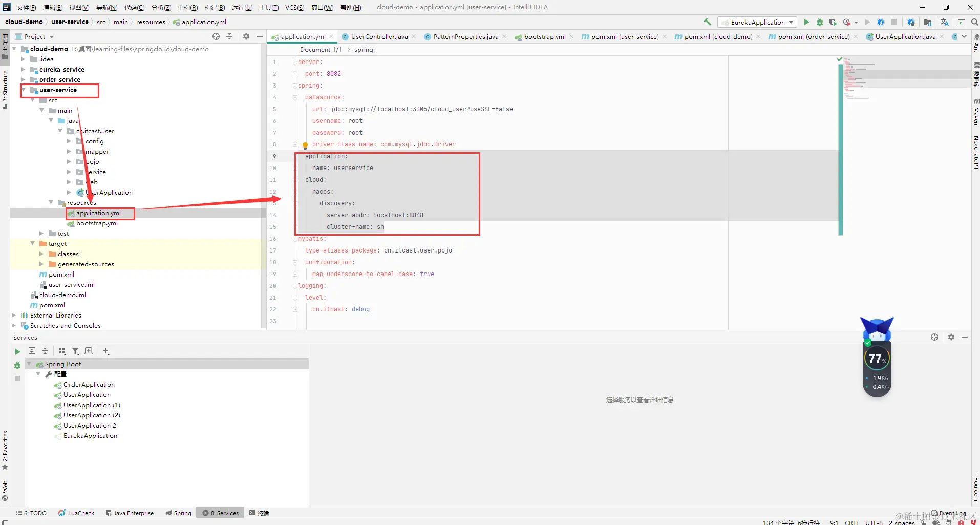Switch to the PatternProperties.java tab
980x525 pixels.
click(466, 36)
